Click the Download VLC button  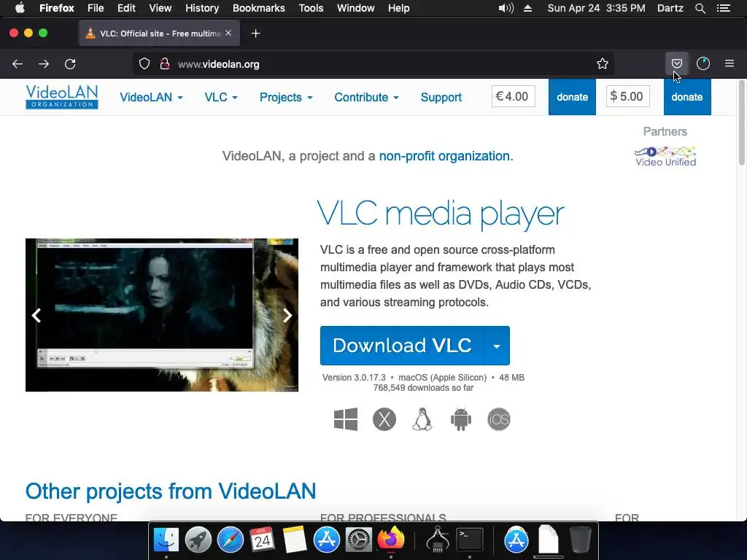point(402,346)
